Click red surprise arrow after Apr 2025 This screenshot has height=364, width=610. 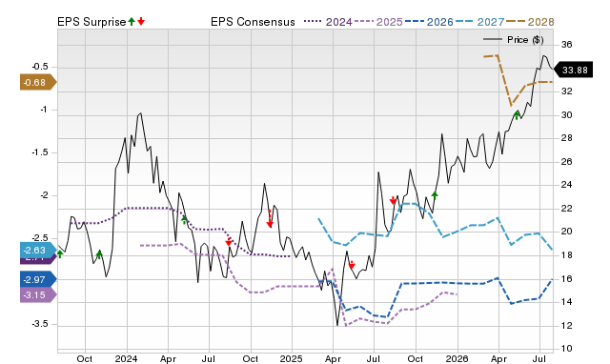coord(352,265)
